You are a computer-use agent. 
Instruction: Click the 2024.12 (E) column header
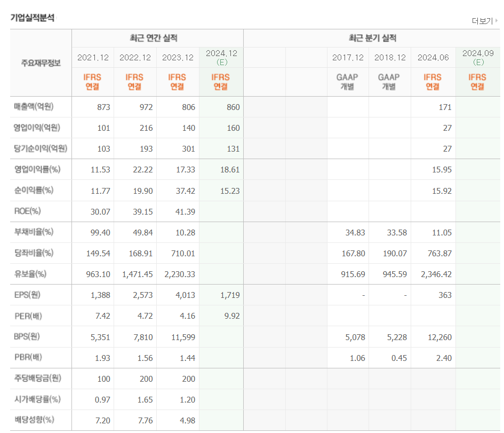click(x=221, y=58)
